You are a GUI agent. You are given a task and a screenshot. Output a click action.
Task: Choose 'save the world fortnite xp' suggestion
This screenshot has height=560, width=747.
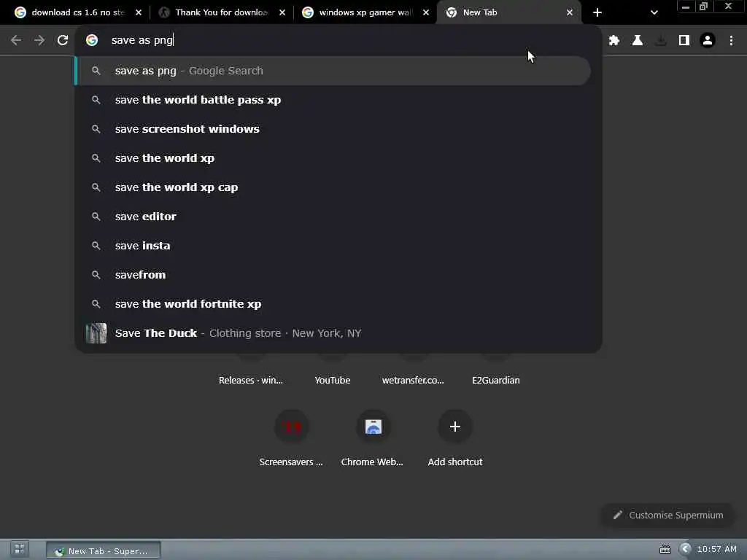pyautogui.click(x=333, y=304)
